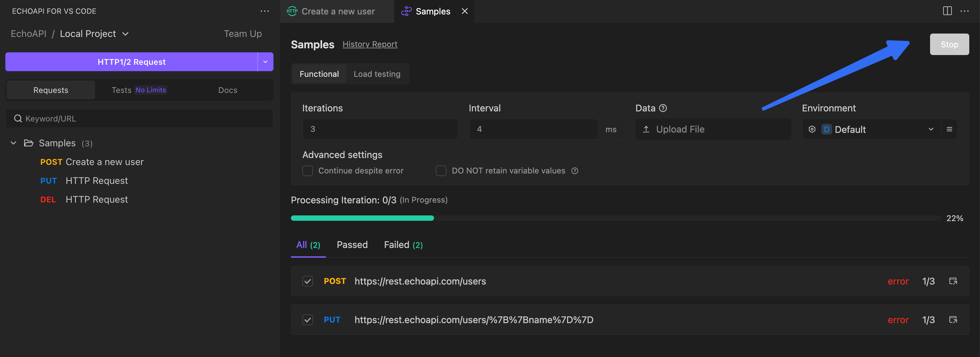
Task: Select the Functional tab
Action: click(x=319, y=74)
